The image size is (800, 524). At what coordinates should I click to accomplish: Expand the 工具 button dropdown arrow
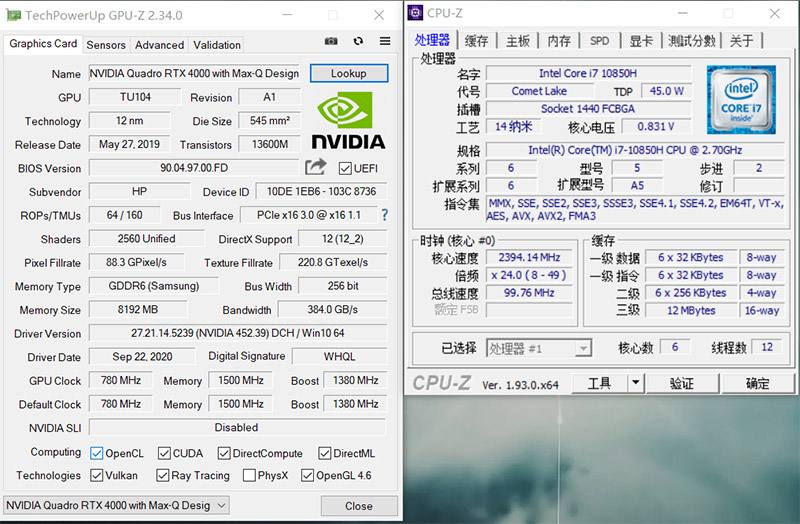[636, 383]
